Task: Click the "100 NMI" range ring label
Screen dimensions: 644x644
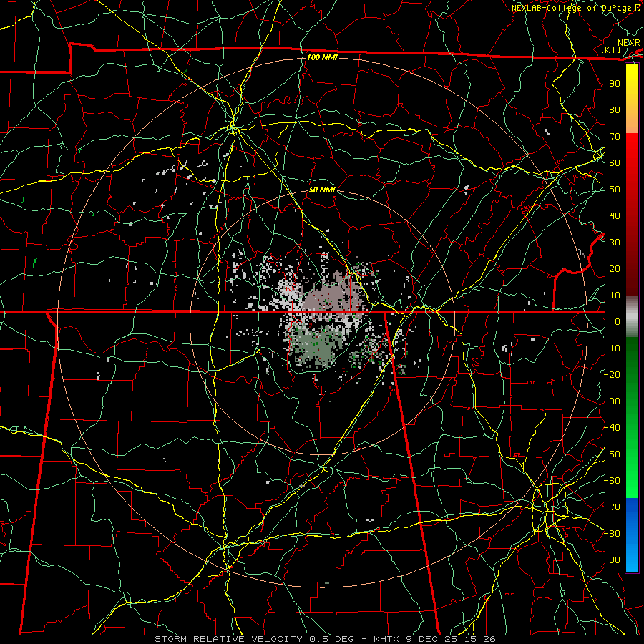Action: tap(322, 57)
